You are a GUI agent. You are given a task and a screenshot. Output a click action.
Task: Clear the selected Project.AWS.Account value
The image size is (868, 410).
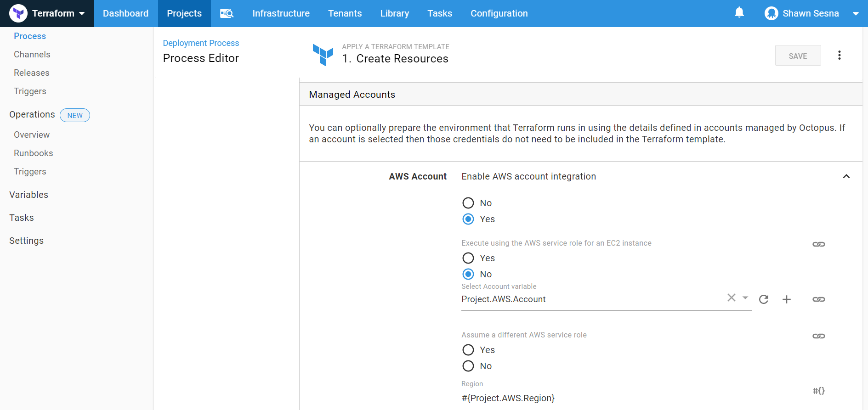731,298
